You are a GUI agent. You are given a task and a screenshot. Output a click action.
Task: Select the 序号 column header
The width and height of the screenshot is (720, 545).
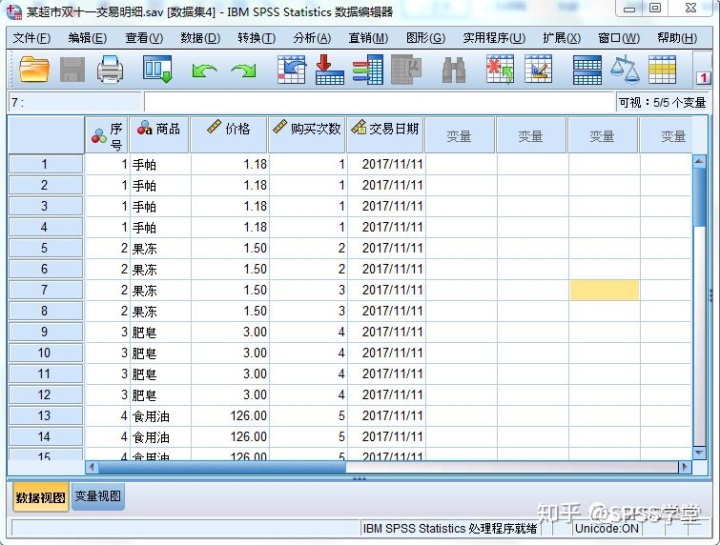pyautogui.click(x=107, y=135)
